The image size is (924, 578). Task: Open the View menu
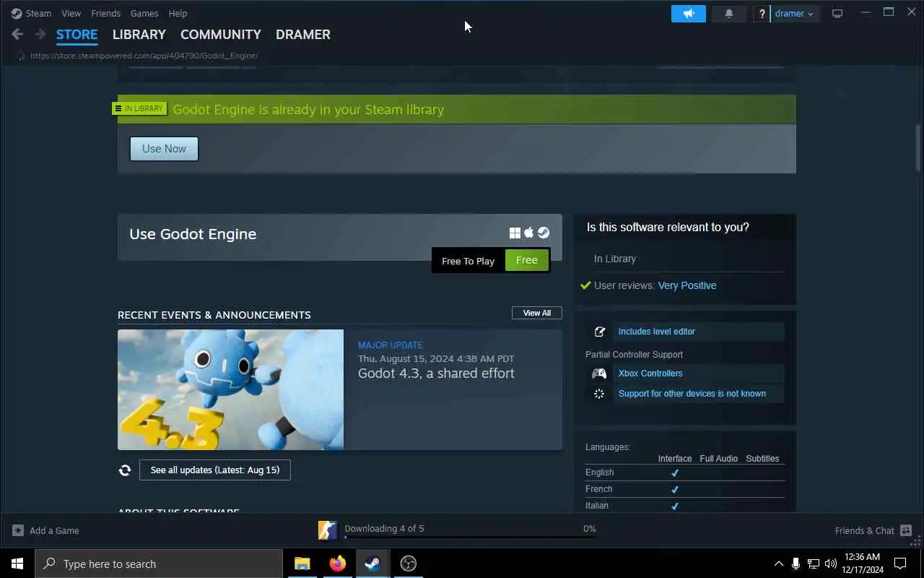tap(71, 13)
